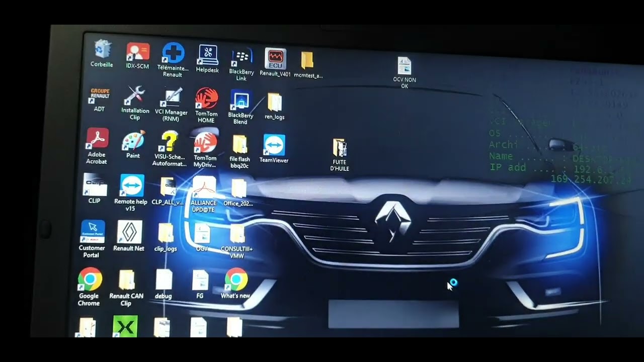Select the Office_202... folder
Viewport: 644px width, 362px height.
point(238,193)
